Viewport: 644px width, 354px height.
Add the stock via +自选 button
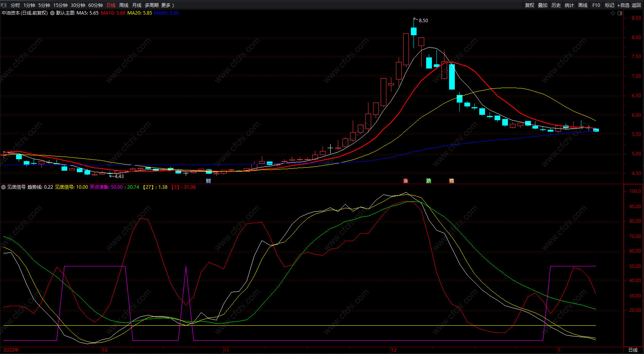tap(623, 5)
